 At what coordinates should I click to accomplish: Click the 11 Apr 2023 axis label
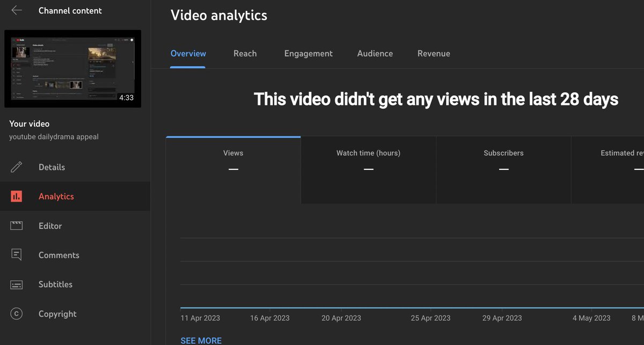point(200,318)
